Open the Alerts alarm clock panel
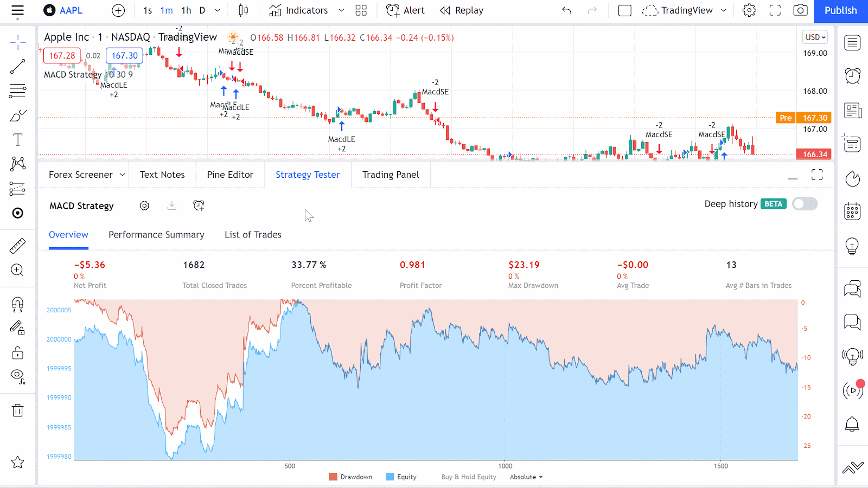This screenshot has height=488, width=868. coord(852,75)
